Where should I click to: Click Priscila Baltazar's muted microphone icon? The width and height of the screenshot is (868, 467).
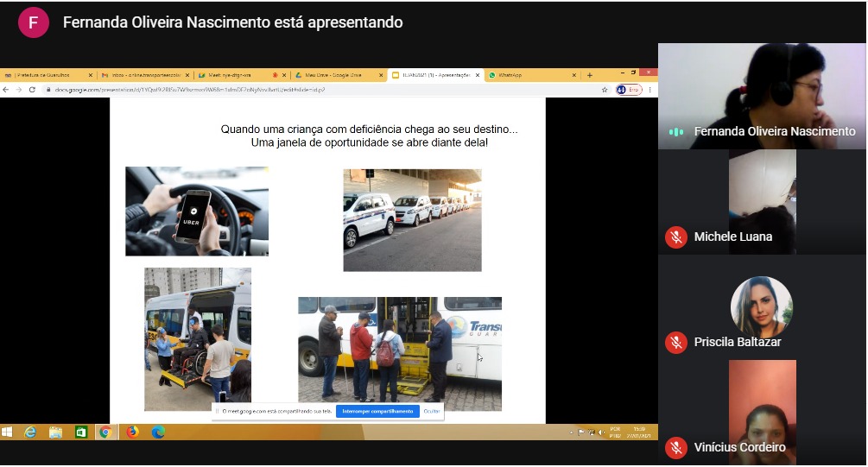point(675,342)
